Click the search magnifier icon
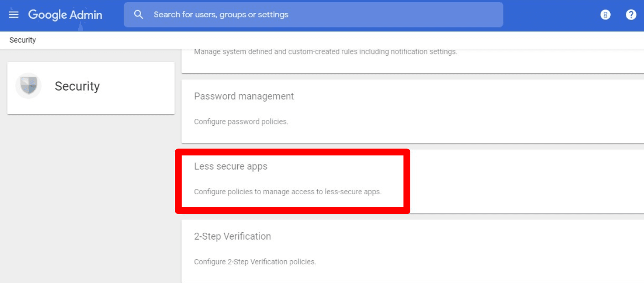 coord(138,14)
